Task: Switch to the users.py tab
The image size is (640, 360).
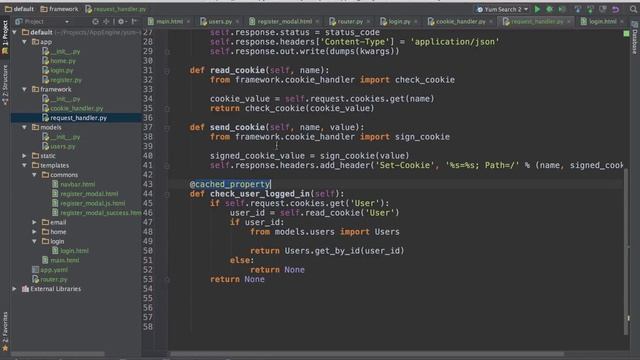Action: click(220, 21)
